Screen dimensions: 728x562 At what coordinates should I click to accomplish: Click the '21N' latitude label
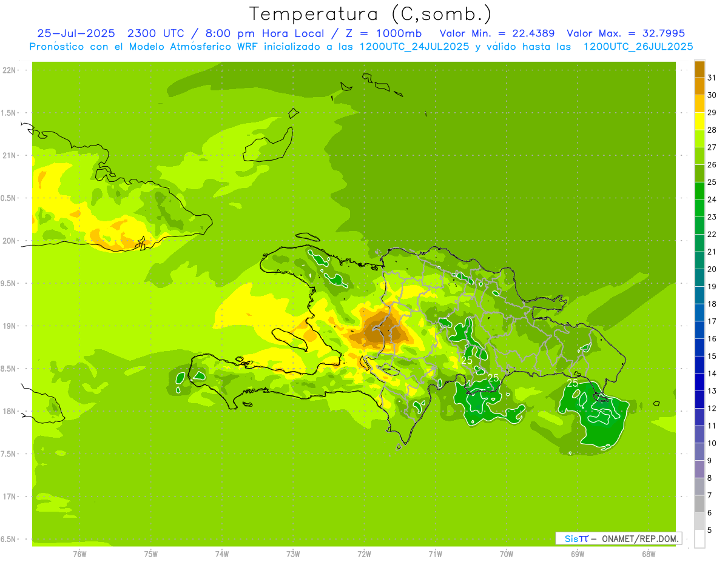9,156
